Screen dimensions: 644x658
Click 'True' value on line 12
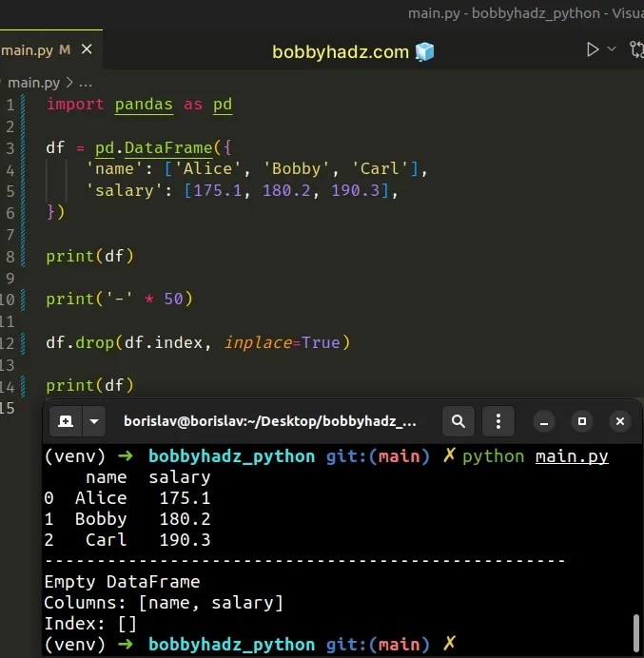click(321, 343)
